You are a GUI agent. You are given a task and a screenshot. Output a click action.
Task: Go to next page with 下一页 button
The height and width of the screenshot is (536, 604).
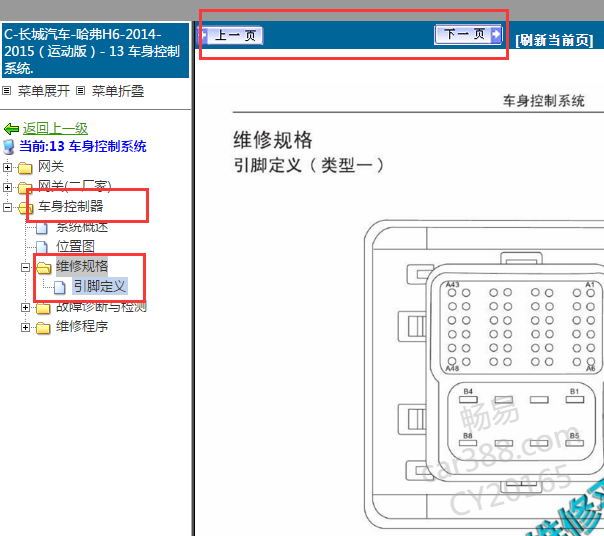coord(468,35)
